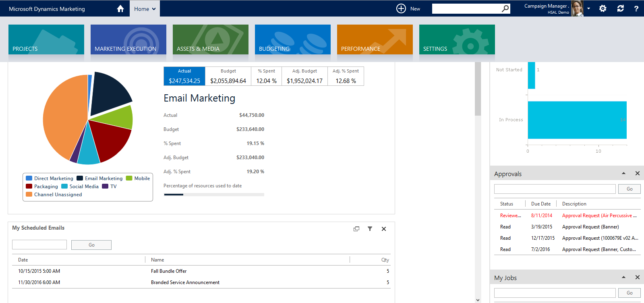
Task: Click Go in the My Jobs panel
Action: coord(630,293)
